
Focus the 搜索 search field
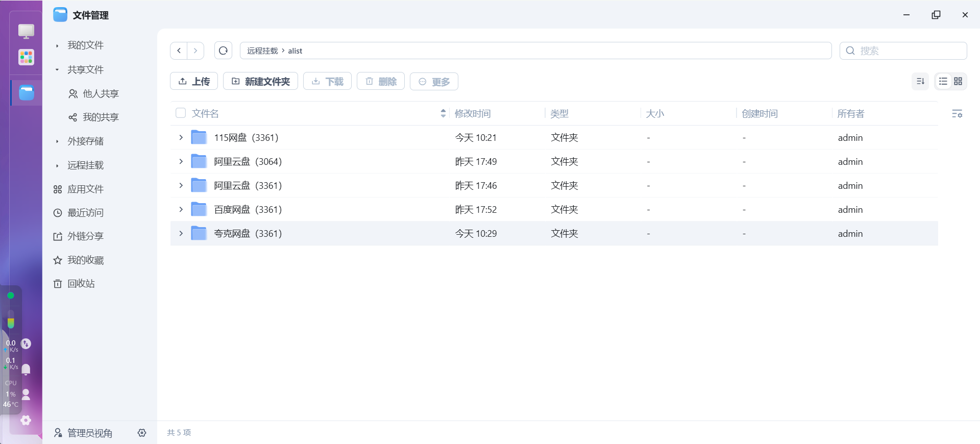[x=903, y=51]
